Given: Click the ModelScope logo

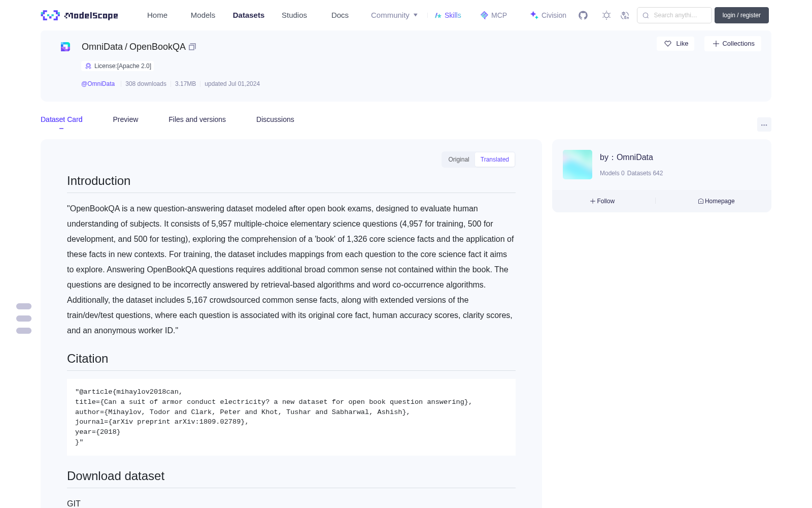Looking at the screenshot, I should pos(80,15).
